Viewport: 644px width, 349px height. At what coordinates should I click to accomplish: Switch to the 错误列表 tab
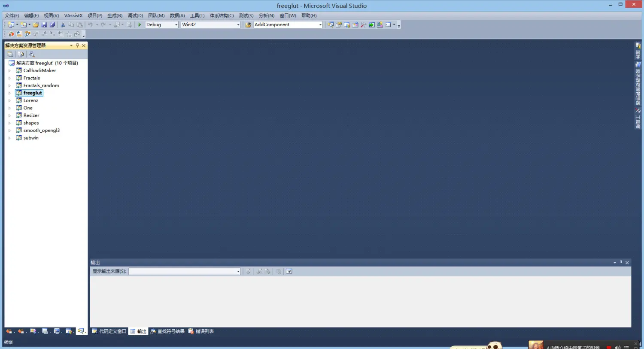coord(201,331)
